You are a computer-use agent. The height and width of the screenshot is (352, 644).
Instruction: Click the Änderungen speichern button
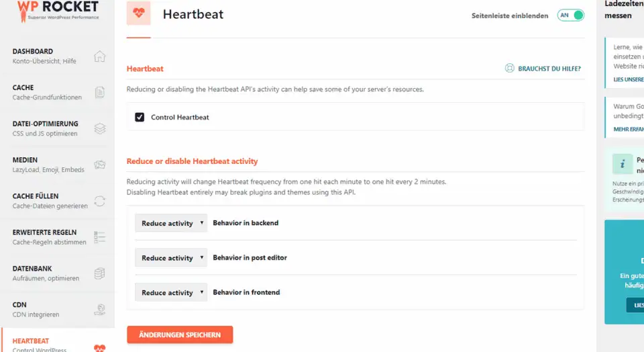click(180, 335)
